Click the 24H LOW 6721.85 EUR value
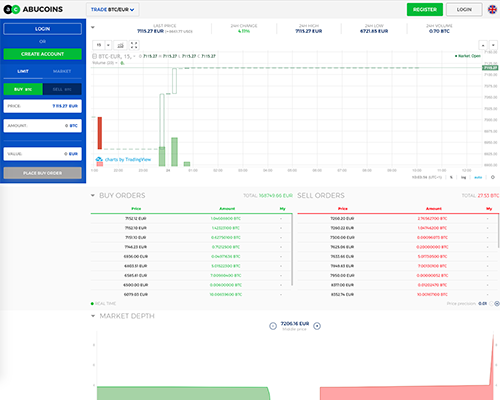The height and width of the screenshot is (400, 500). (x=374, y=31)
